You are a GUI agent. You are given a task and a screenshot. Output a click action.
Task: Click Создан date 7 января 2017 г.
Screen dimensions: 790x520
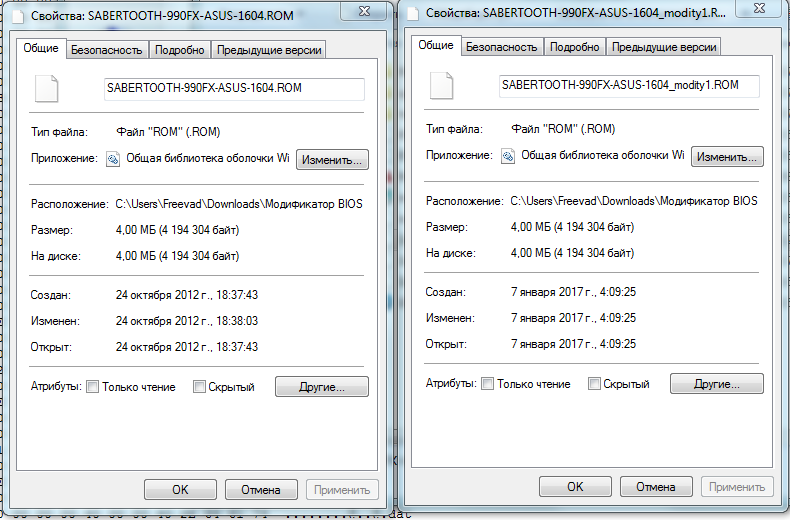click(x=573, y=292)
